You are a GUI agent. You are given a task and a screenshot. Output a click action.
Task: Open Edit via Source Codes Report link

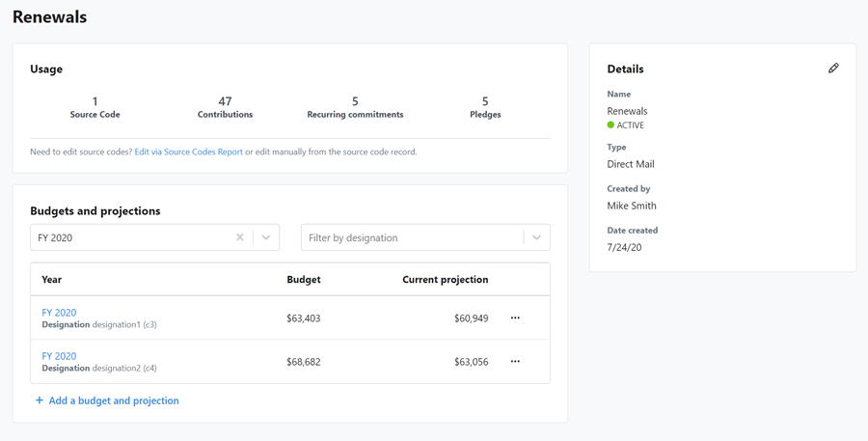(x=189, y=152)
